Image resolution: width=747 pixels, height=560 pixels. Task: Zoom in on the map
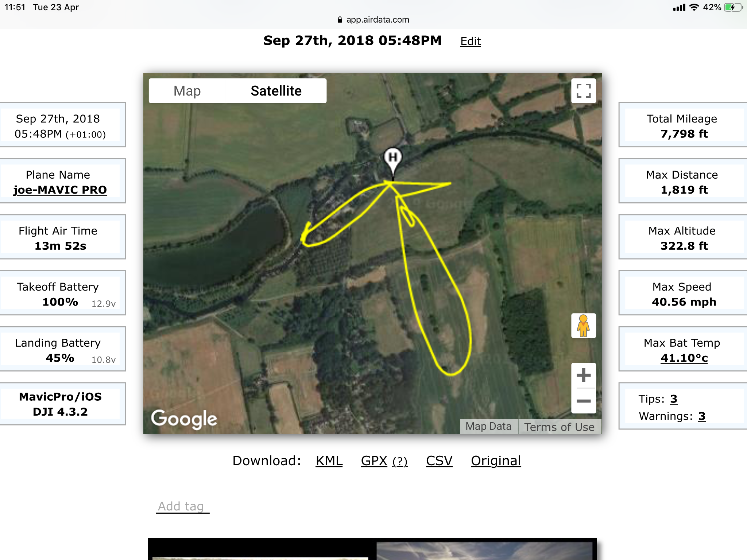coord(583,375)
